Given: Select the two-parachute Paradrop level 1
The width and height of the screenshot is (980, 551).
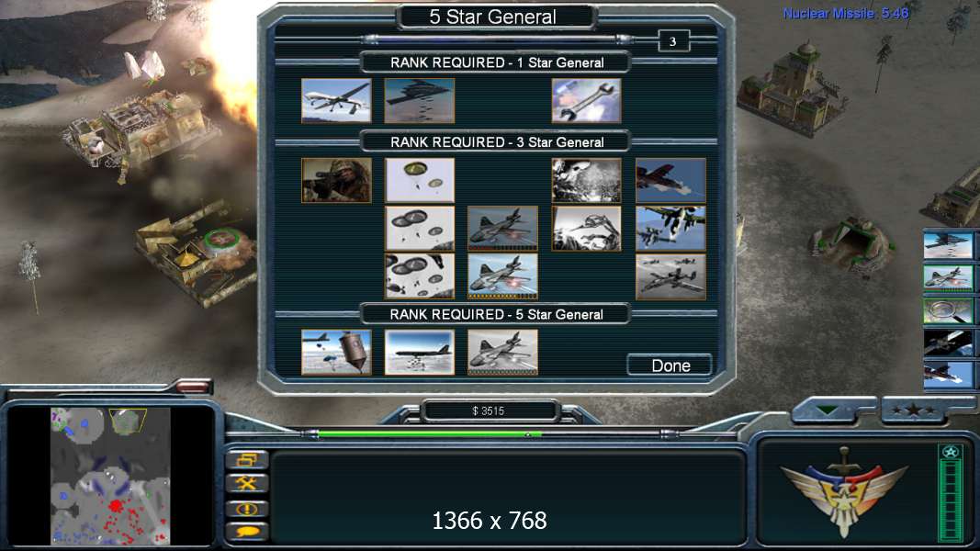Looking at the screenshot, I should click(x=420, y=180).
